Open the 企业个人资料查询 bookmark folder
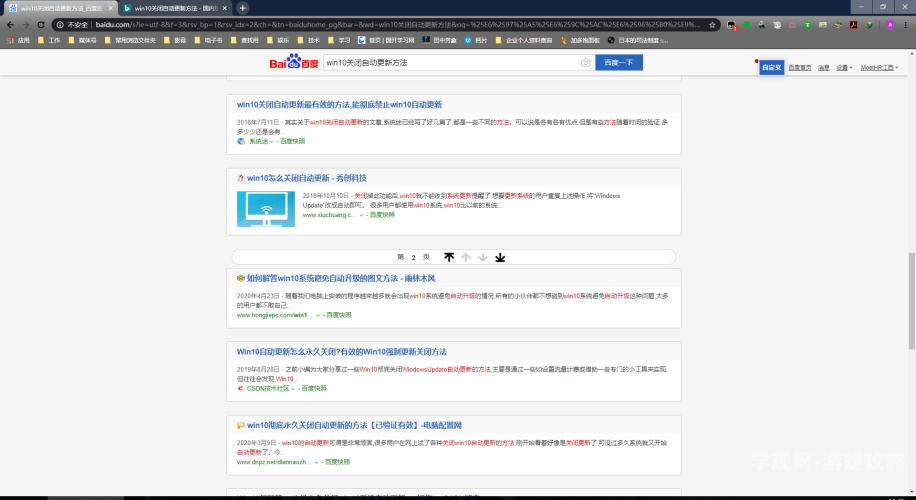916x500 pixels. [x=523, y=40]
